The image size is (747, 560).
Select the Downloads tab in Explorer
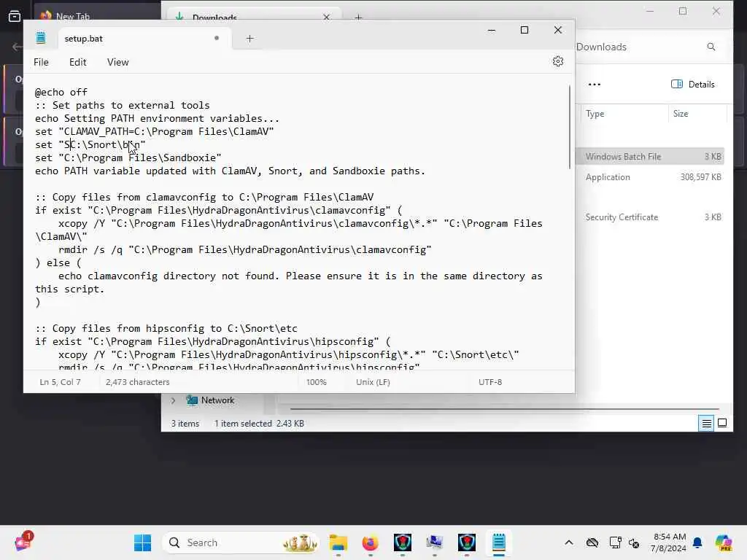[252, 15]
